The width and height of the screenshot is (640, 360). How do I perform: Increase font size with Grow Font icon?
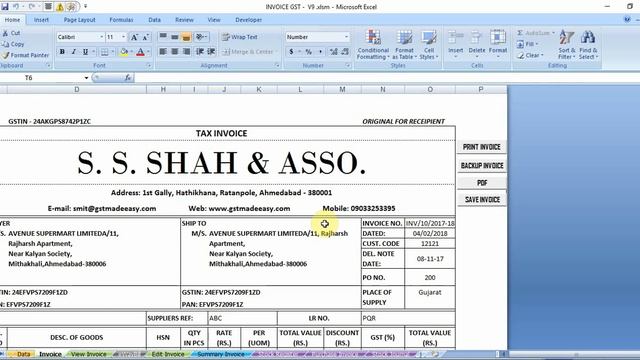pyautogui.click(x=134, y=37)
